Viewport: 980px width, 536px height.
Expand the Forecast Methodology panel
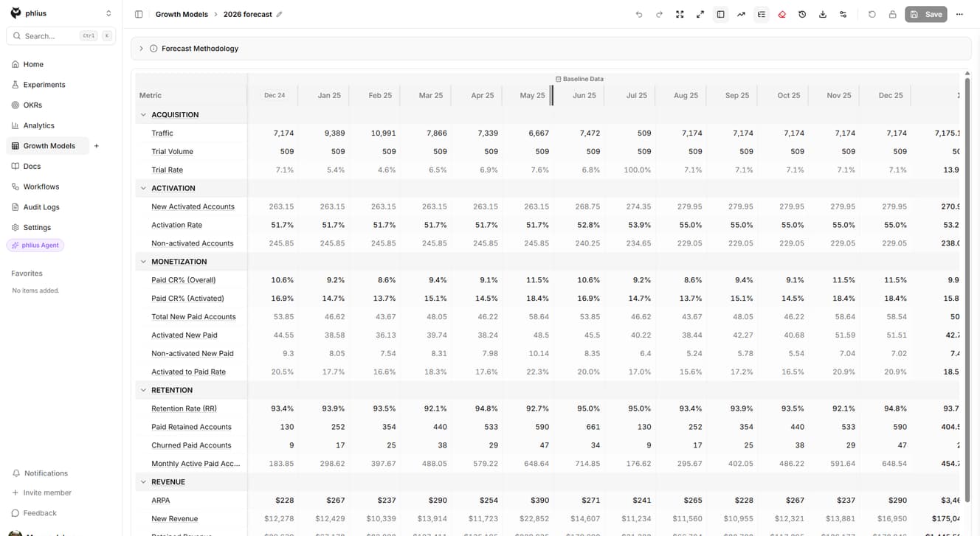141,48
